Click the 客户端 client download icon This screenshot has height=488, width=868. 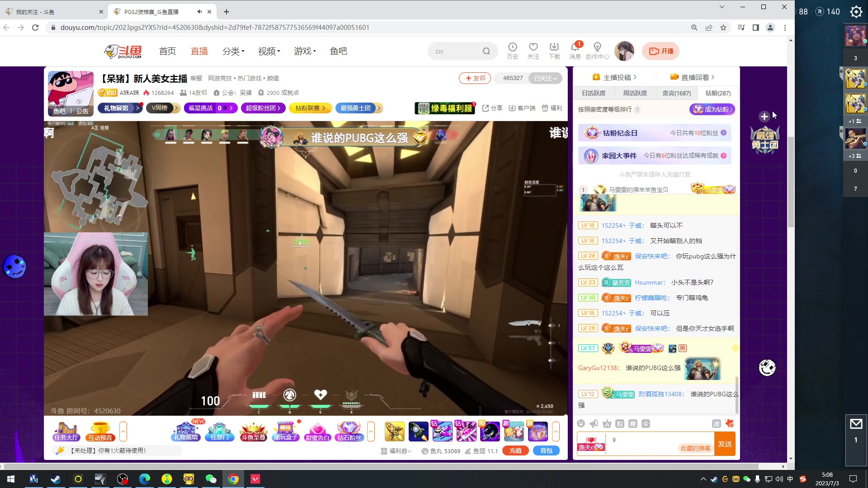[522, 108]
